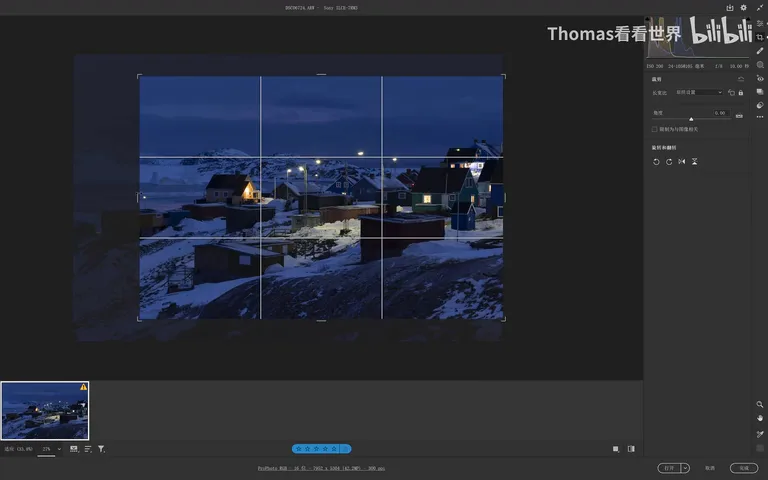Viewport: 768px width, 480px height.
Task: Select the Crop tool icon in the right toolbar
Action: [x=760, y=37]
